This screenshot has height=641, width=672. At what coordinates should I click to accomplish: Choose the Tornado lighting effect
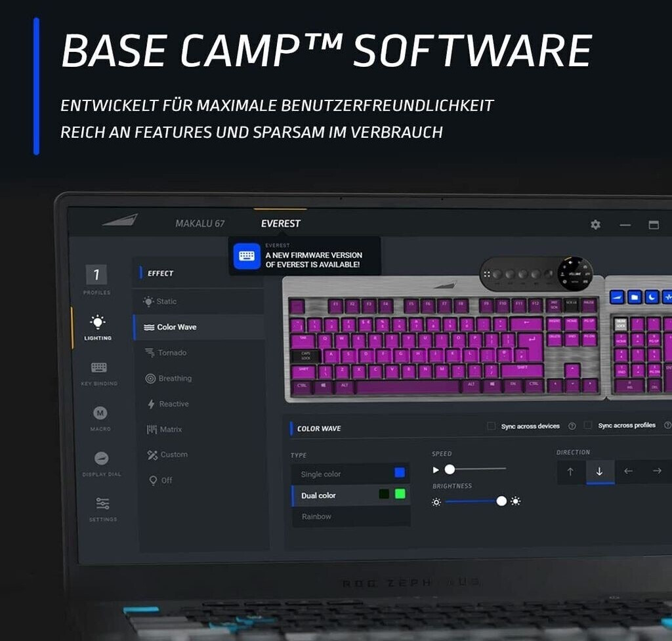(172, 353)
